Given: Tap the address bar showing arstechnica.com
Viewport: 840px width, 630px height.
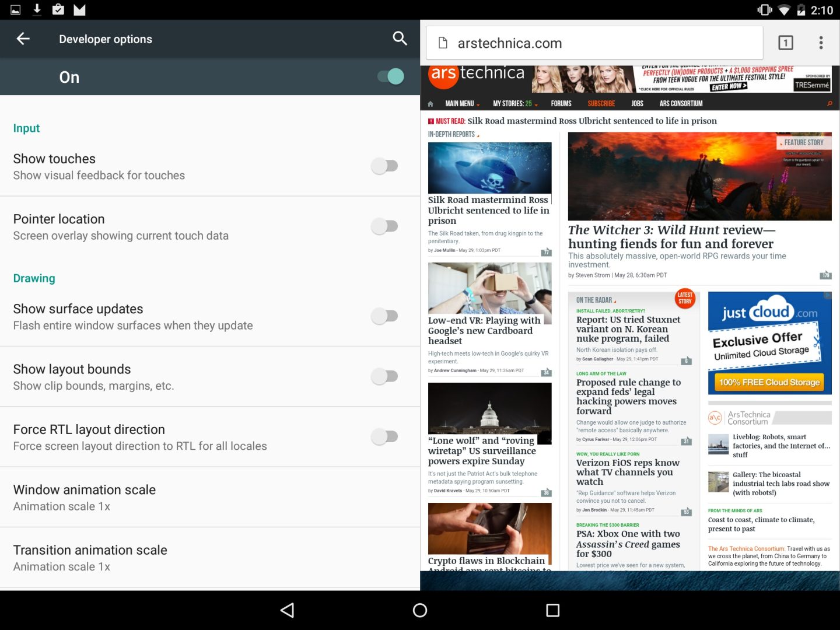Looking at the screenshot, I should point(594,43).
